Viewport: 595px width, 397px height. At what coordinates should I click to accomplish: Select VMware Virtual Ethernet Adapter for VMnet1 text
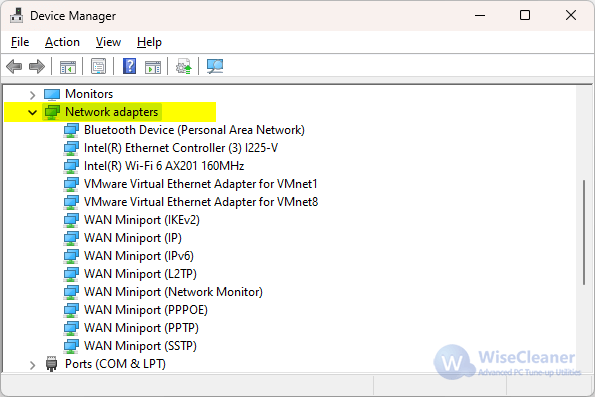[200, 184]
